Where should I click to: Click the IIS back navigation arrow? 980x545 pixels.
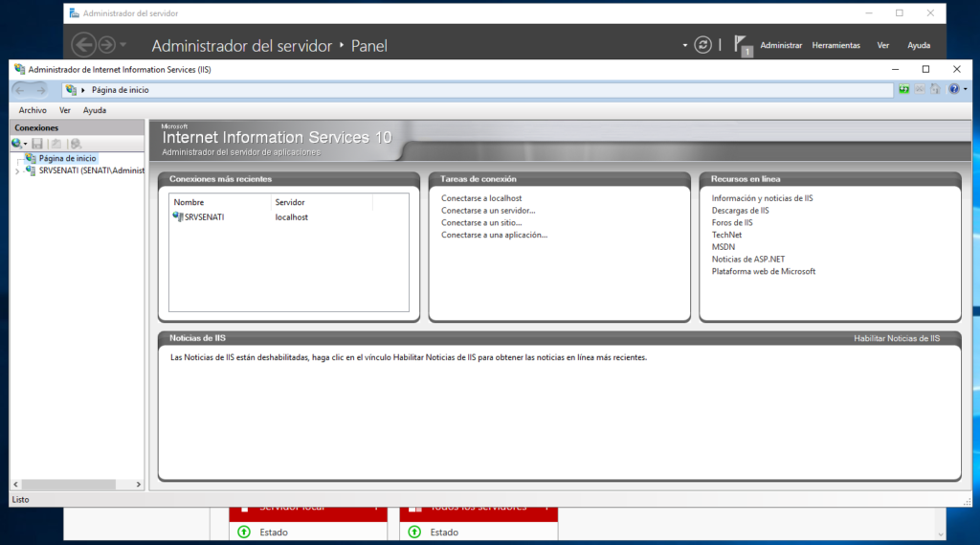(20, 90)
